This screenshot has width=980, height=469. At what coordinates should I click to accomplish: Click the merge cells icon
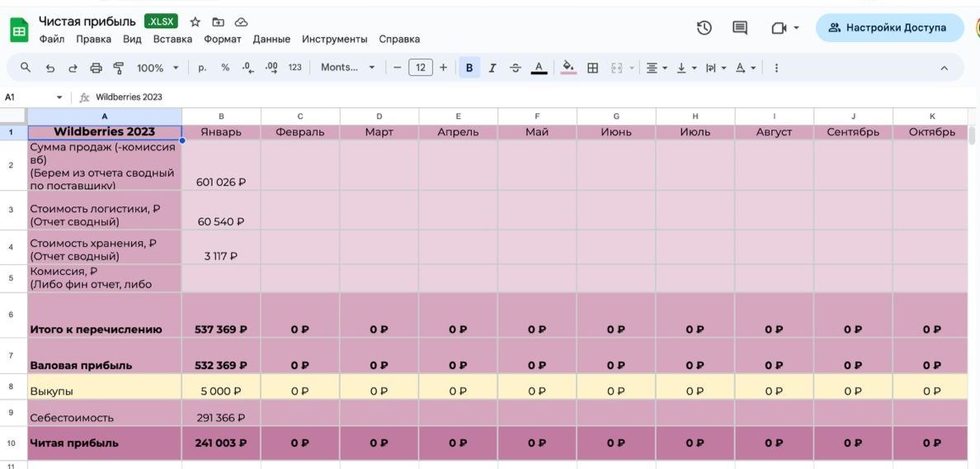[616, 68]
